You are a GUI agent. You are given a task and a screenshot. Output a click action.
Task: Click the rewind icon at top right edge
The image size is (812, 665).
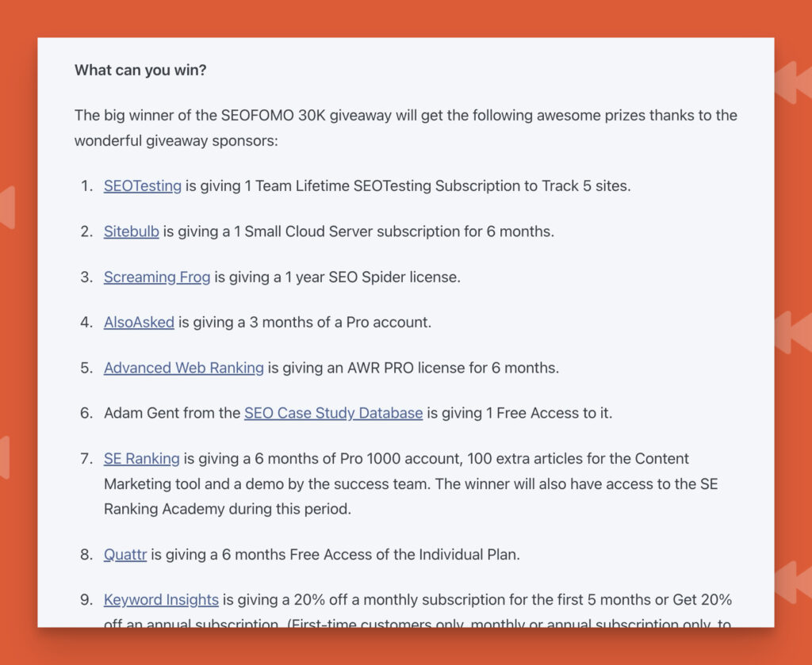click(x=793, y=82)
